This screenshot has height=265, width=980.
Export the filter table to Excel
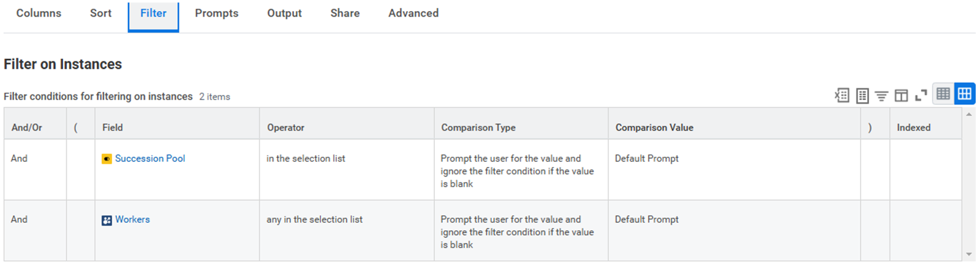(x=842, y=95)
